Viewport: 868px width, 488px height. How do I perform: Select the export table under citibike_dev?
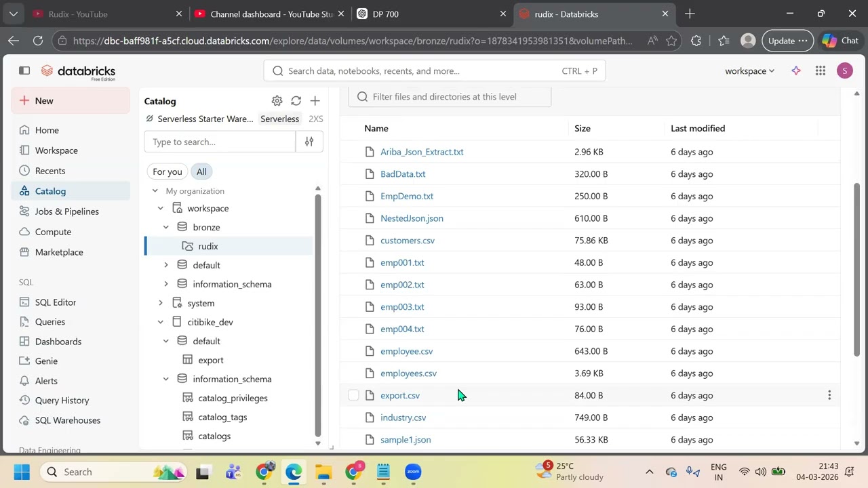[x=211, y=360]
